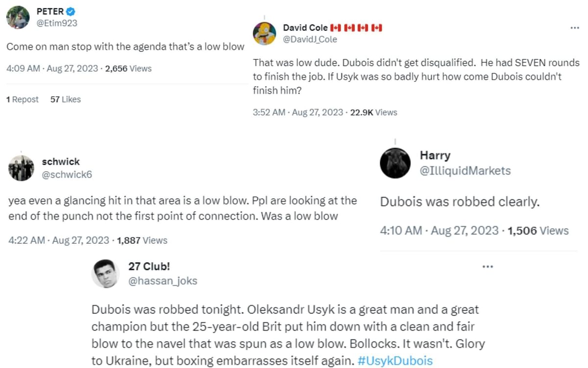588x368 pixels.
Task: Open the @DavidJ_Cole profile handle
Action: click(310, 39)
